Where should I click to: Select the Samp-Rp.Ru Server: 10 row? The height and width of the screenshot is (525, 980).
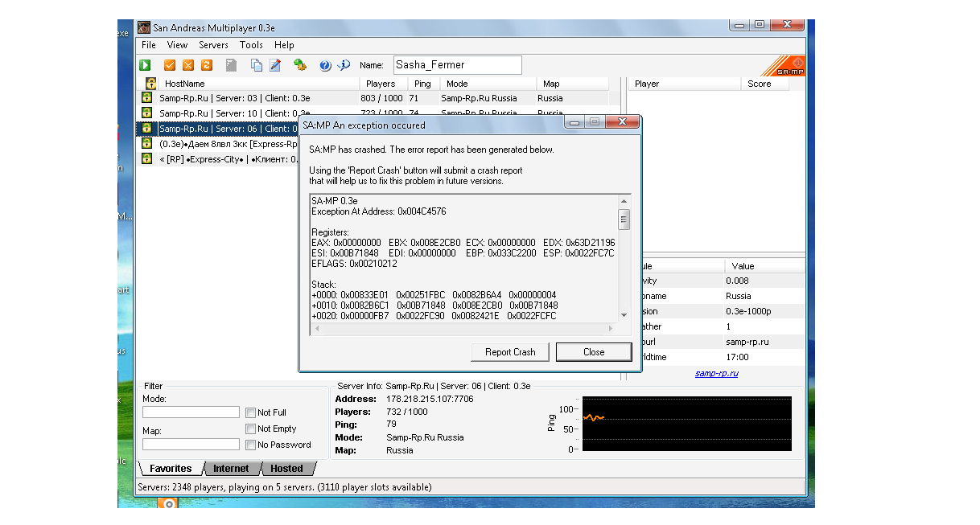pyautogui.click(x=378, y=113)
